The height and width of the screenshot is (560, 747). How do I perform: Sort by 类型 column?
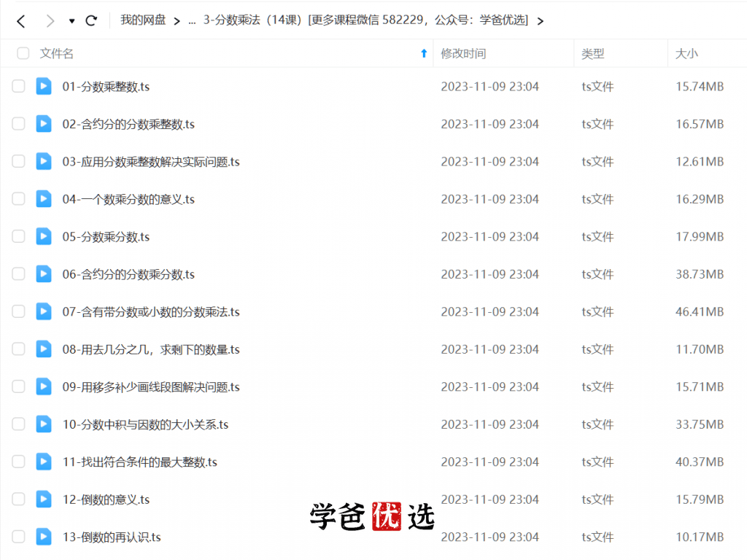(592, 53)
